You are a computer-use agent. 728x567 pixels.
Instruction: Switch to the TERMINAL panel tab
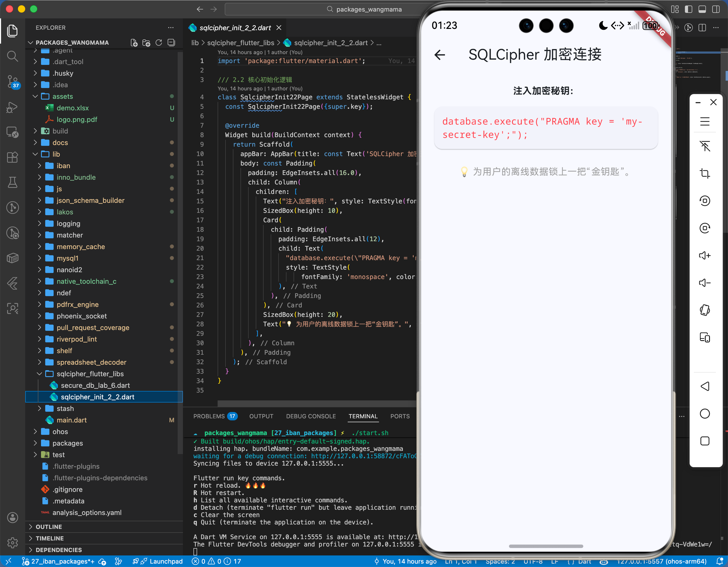coord(363,416)
